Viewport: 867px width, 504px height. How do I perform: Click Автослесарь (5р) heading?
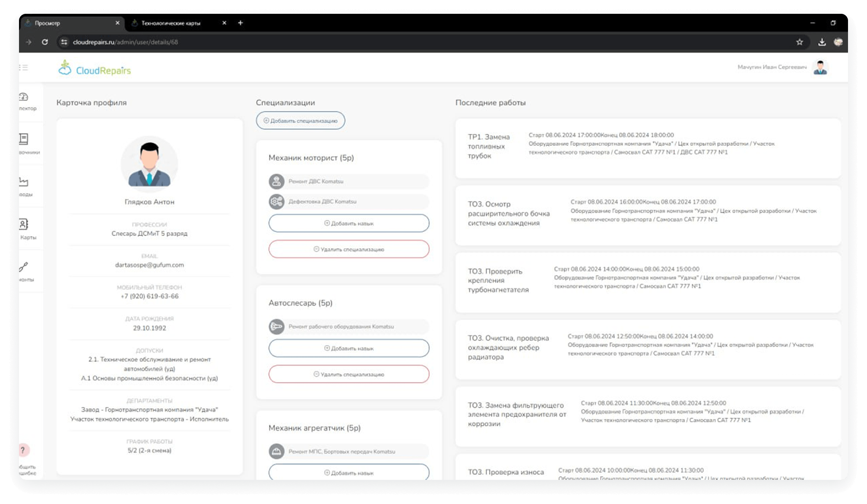301,303
